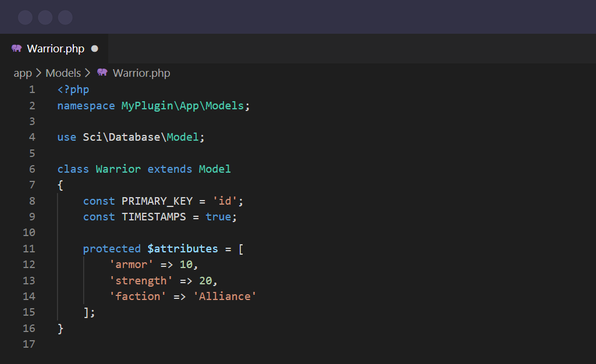
Task: Click the value 20 on line 13
Action: click(x=205, y=280)
